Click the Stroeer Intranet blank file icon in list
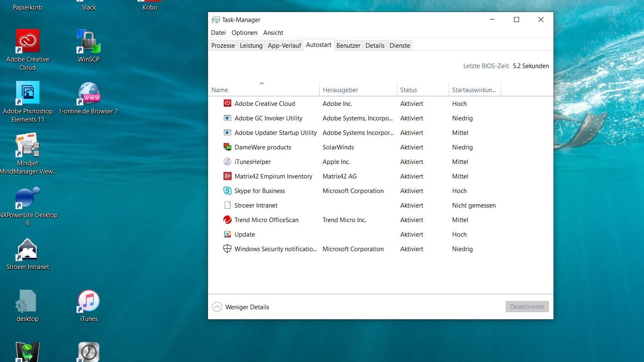The height and width of the screenshot is (362, 644). point(227,205)
